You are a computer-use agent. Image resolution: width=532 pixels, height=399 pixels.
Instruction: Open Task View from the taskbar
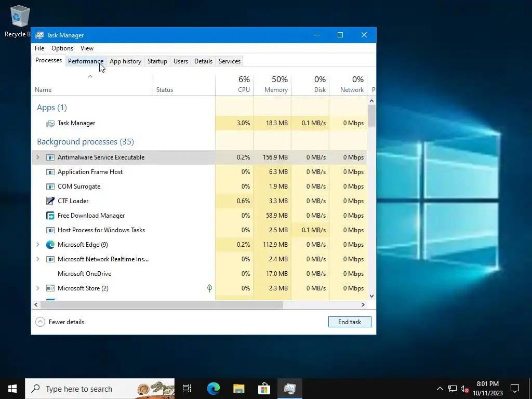[187, 389]
